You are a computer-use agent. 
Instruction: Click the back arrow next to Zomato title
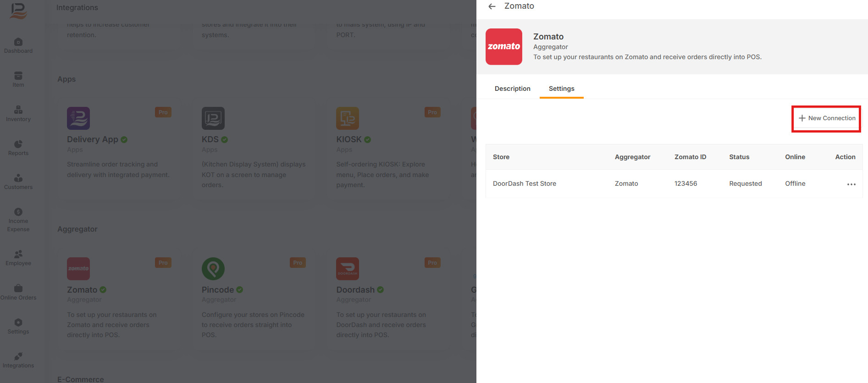pyautogui.click(x=492, y=6)
